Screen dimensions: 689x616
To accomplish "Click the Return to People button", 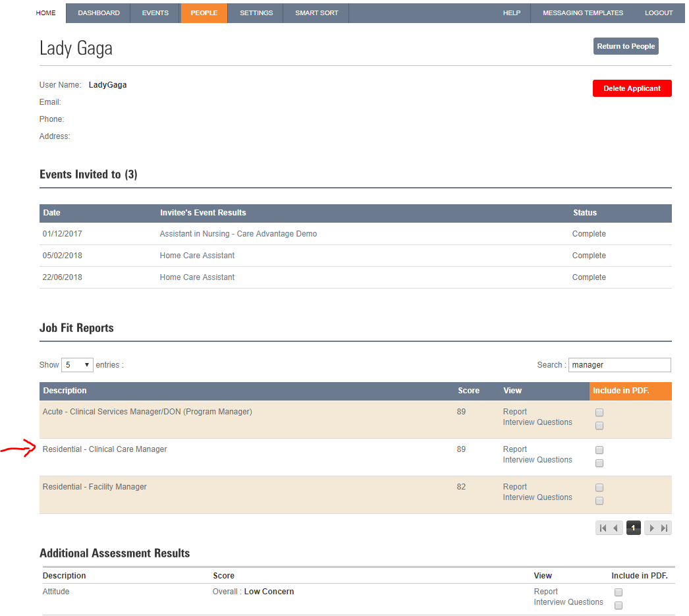I will pyautogui.click(x=626, y=46).
